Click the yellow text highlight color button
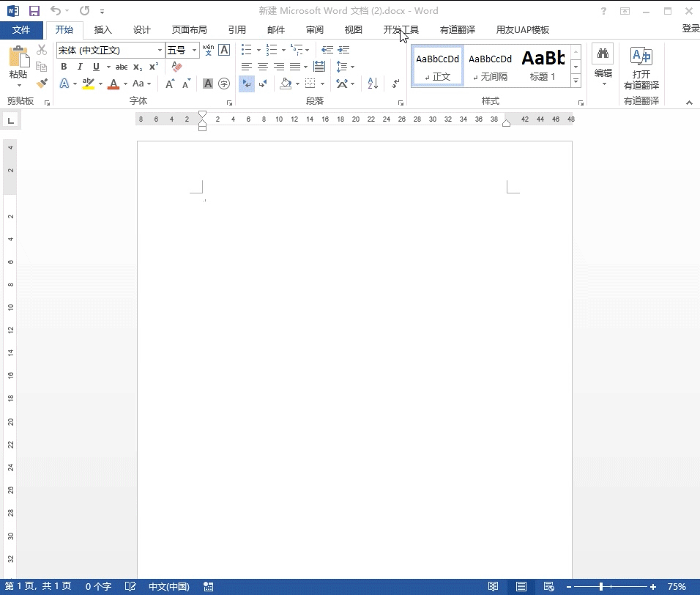Image resolution: width=700 pixels, height=595 pixels. [x=89, y=84]
